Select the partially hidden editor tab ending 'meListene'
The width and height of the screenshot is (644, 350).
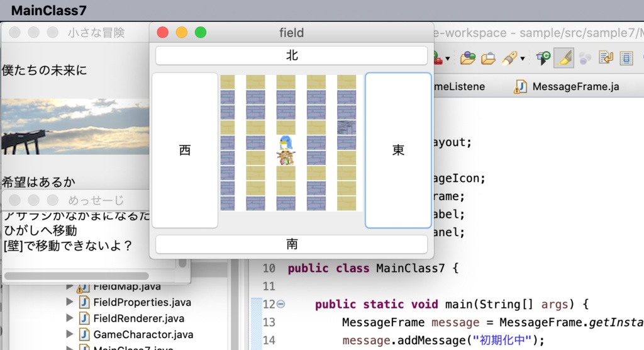point(460,87)
